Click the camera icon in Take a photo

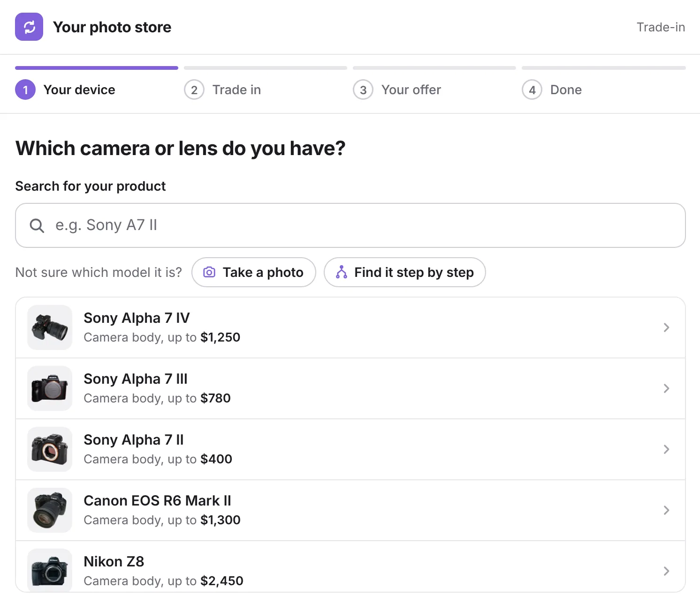coord(209,272)
